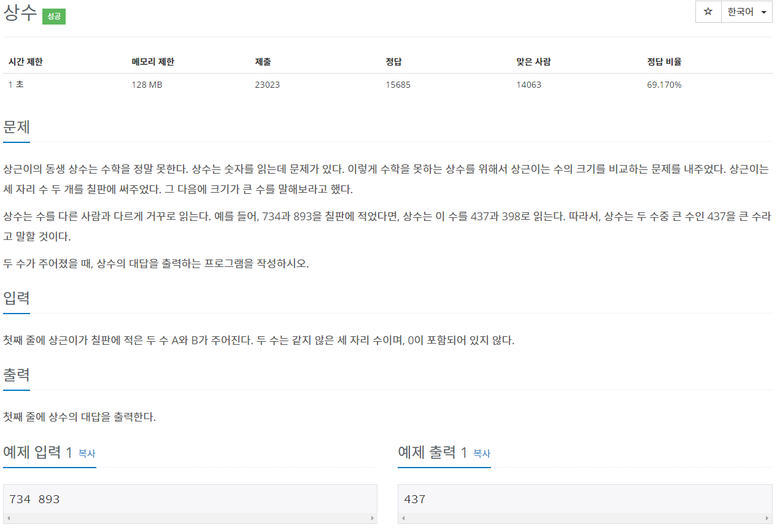
Task: Click the 입력 section heading
Action: (x=17, y=298)
